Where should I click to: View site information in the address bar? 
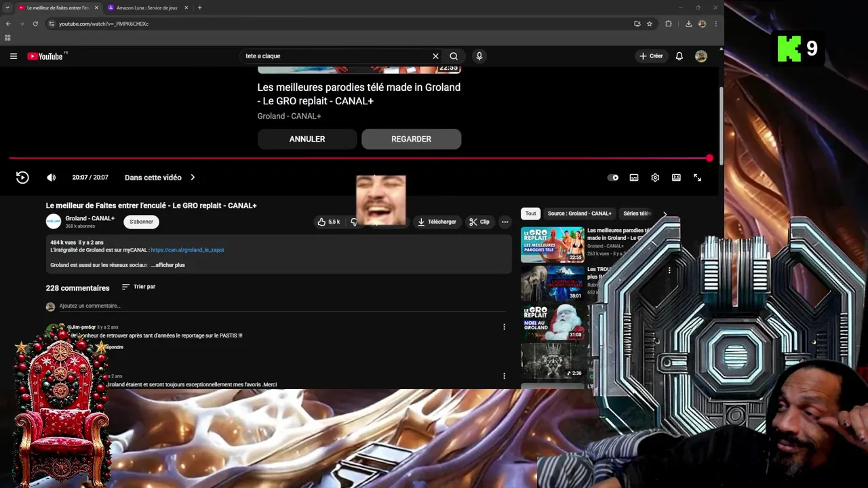point(51,24)
